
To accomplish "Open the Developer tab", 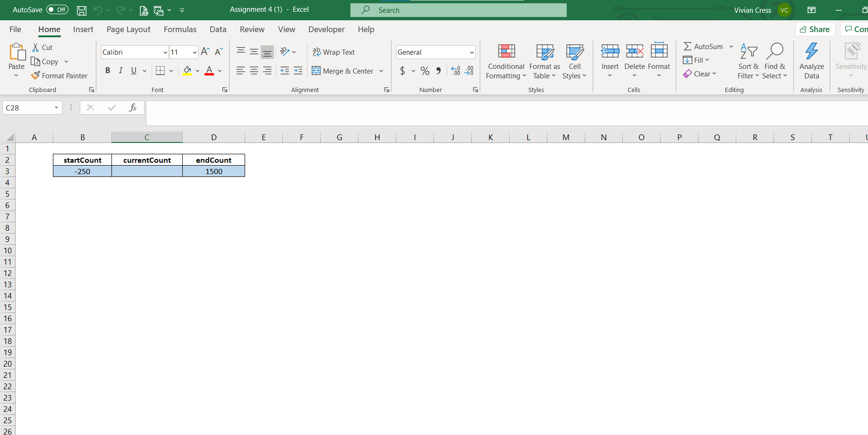I will (x=326, y=29).
